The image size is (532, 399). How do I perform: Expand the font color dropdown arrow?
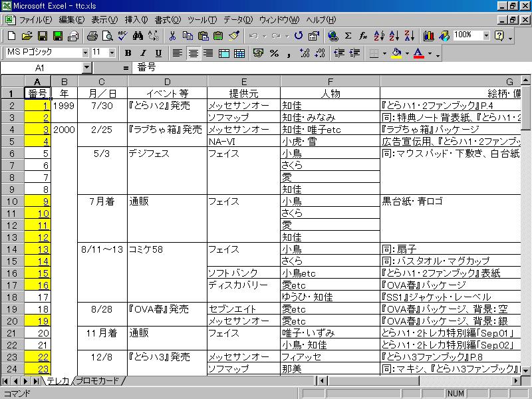(x=430, y=53)
